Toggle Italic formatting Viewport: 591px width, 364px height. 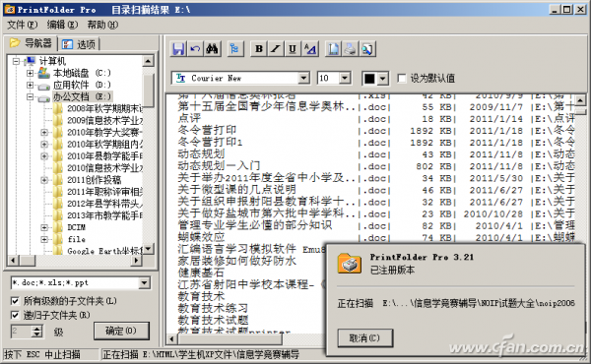click(x=276, y=49)
